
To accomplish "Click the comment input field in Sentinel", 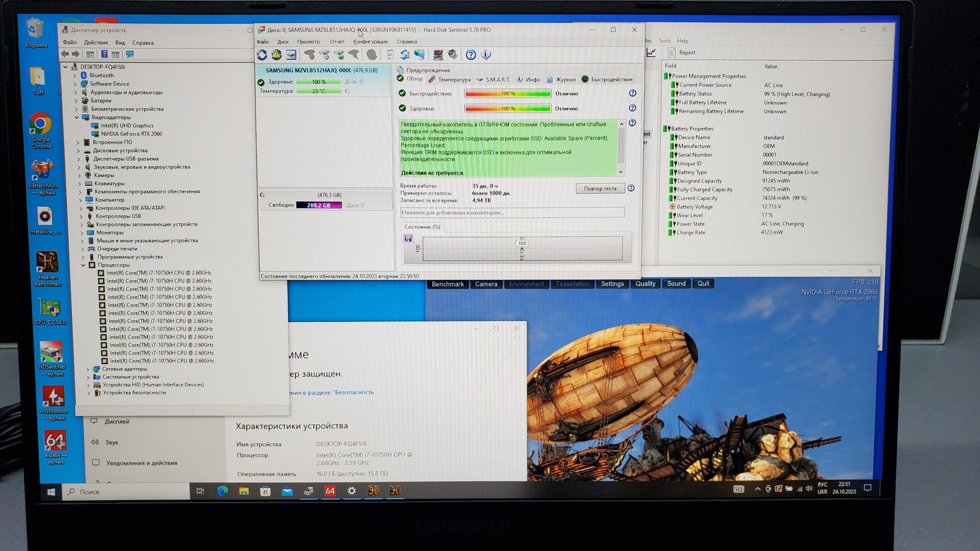I will point(512,212).
